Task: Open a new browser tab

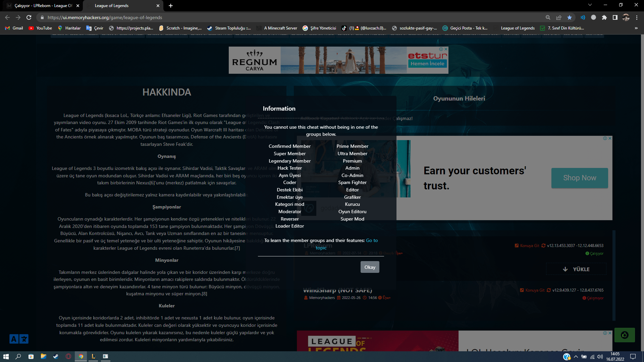Action: [x=171, y=6]
